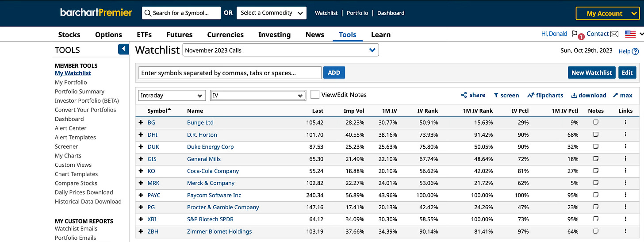The width and height of the screenshot is (644, 242).
Task: Open notes icon for Bunge Ltd row
Action: point(595,122)
